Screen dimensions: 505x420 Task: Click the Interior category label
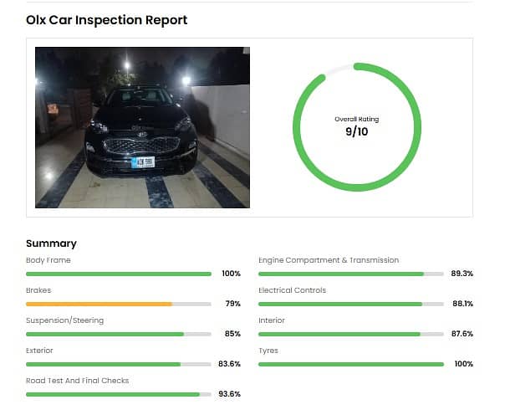(272, 320)
